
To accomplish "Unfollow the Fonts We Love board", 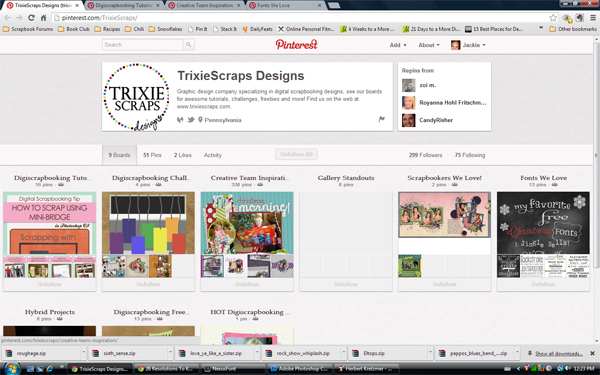I will coord(543,284).
